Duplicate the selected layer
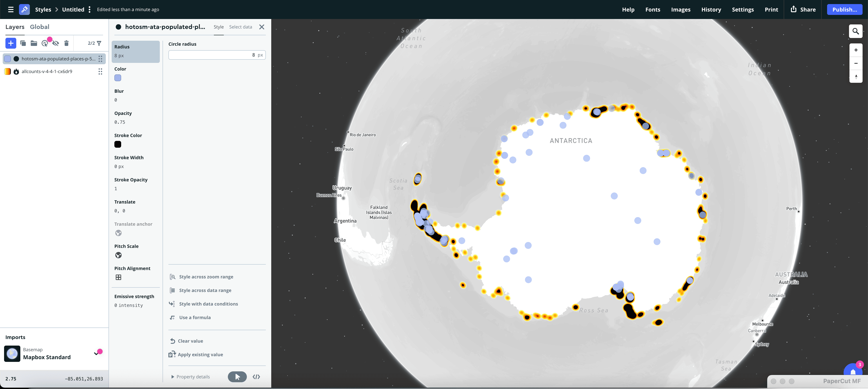 [x=23, y=43]
